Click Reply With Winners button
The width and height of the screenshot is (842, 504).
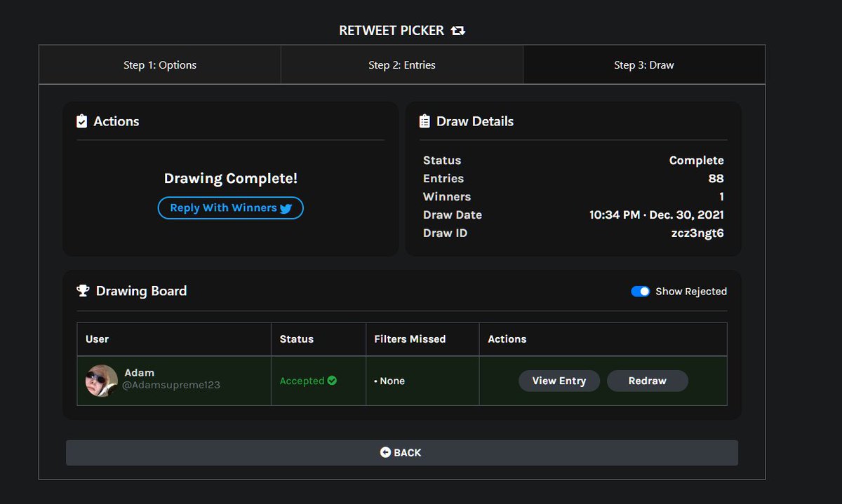coord(231,208)
